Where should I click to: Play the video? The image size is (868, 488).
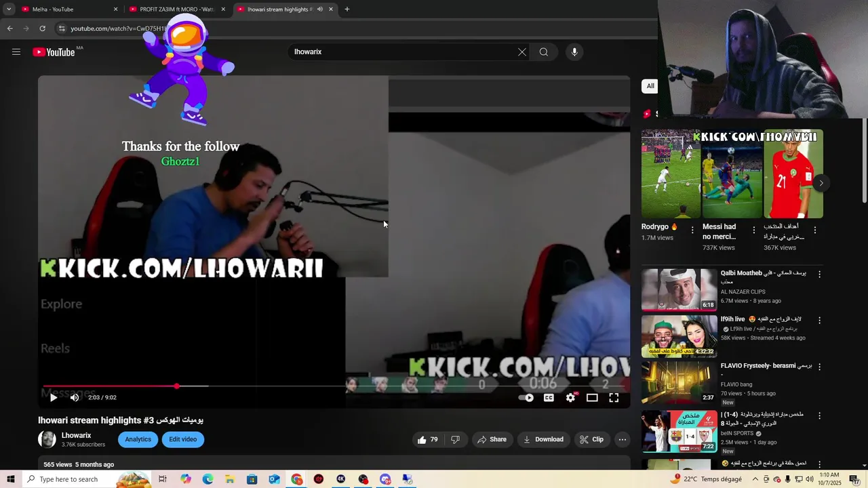(54, 398)
